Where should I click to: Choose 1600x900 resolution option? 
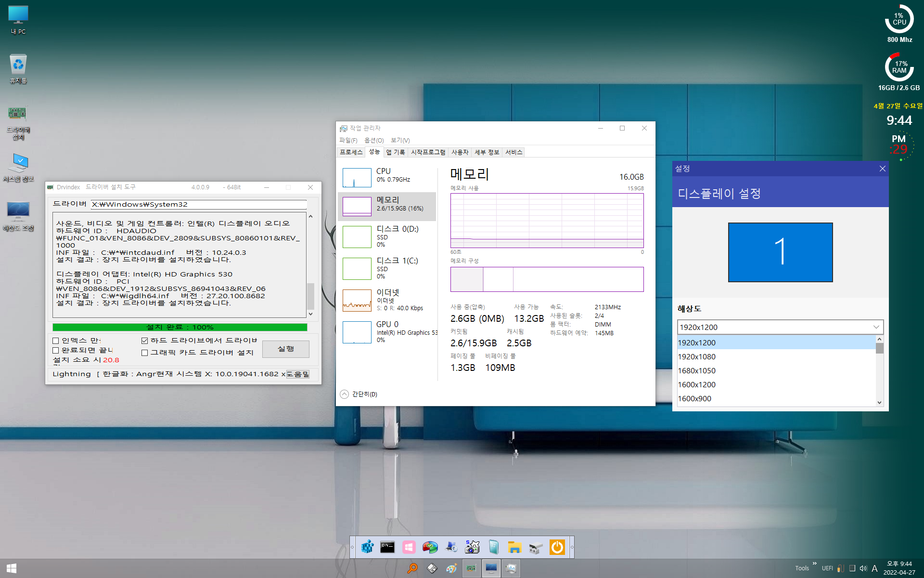click(776, 398)
